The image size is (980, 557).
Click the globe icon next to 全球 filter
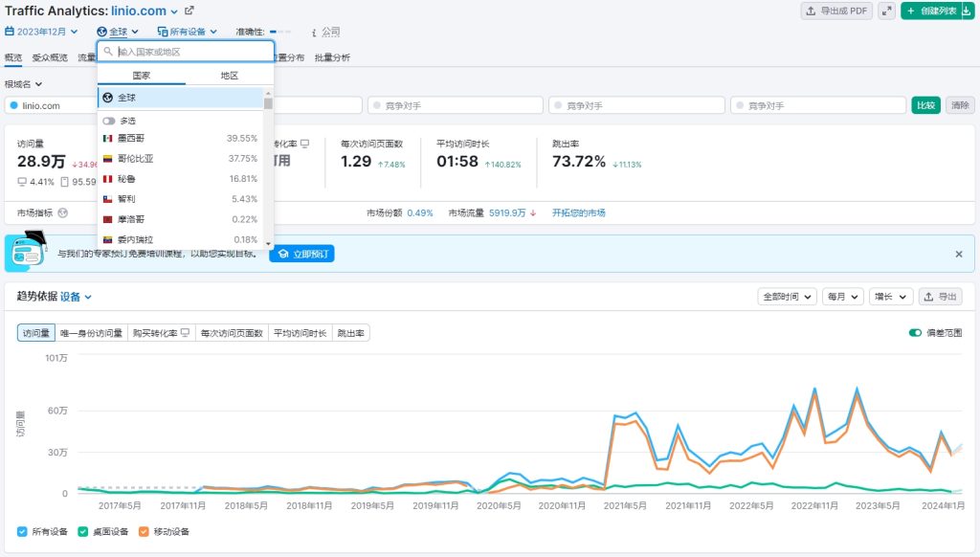tap(101, 32)
